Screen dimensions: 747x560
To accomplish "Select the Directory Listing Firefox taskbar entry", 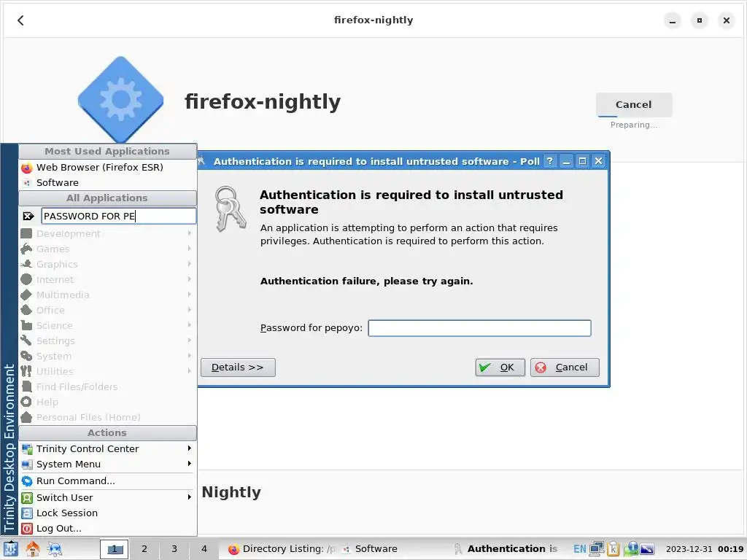I will coord(281,549).
